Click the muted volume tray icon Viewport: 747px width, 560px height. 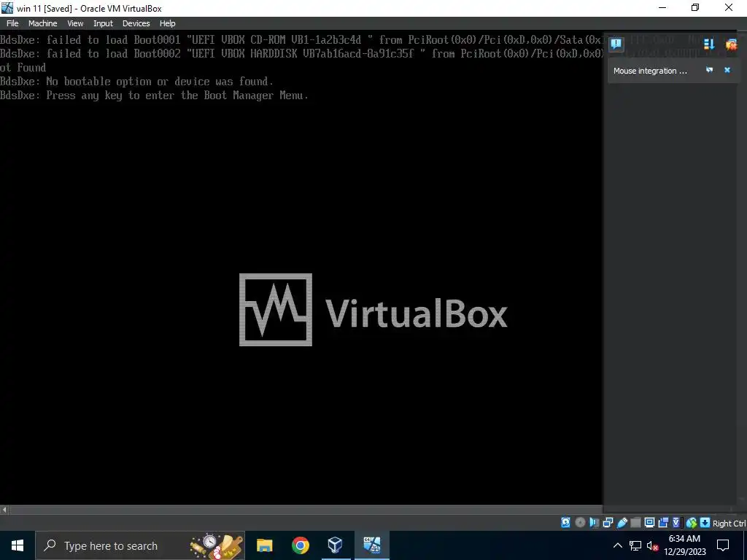[652, 545]
